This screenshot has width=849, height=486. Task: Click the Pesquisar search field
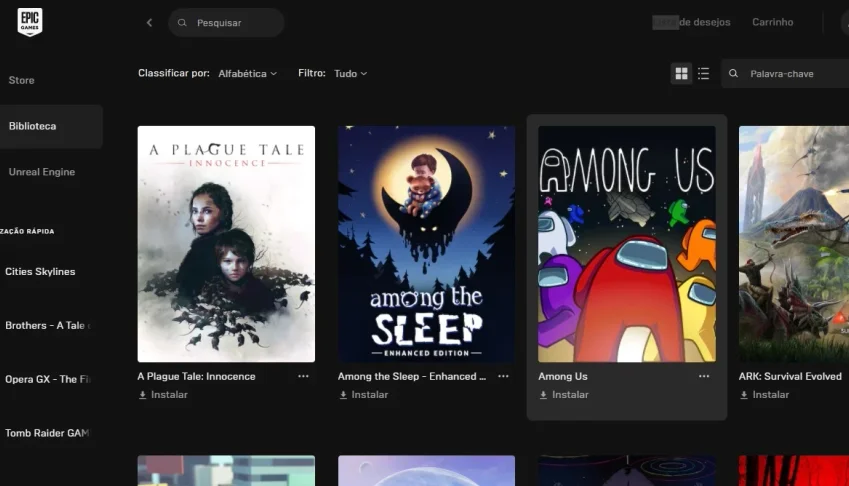pyautogui.click(x=226, y=23)
